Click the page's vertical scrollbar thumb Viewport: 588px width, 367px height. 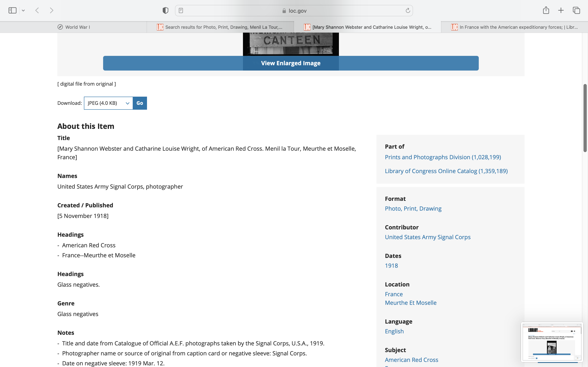click(x=585, y=118)
